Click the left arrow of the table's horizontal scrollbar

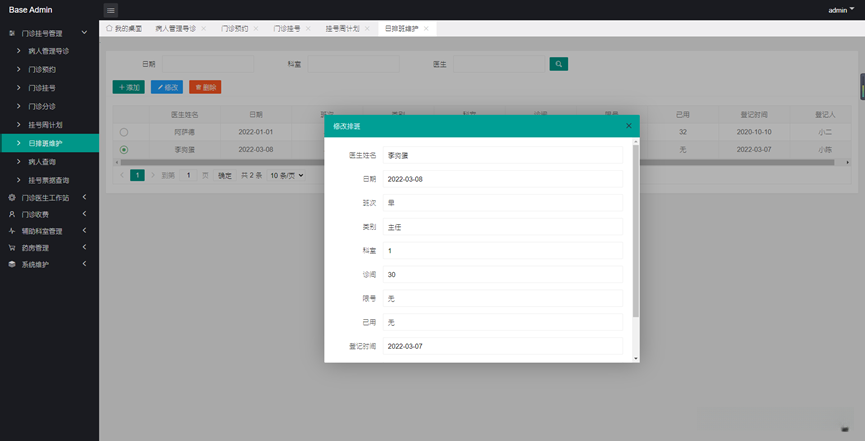click(x=116, y=162)
